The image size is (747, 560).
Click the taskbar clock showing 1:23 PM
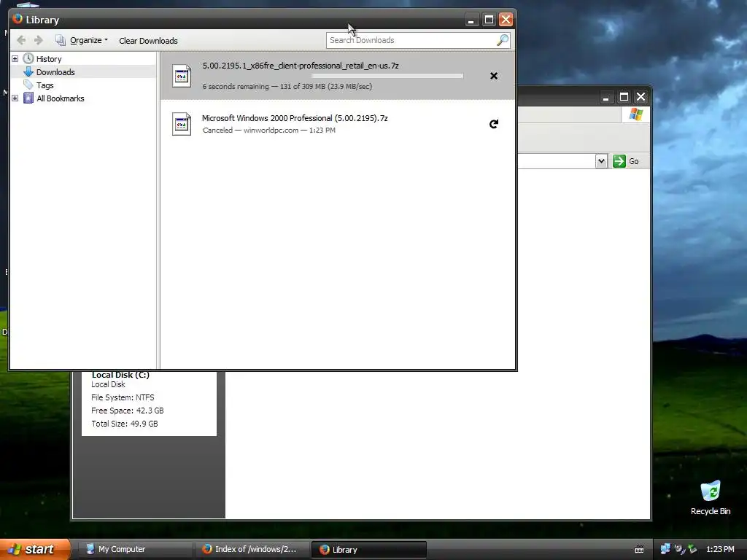[720, 549]
